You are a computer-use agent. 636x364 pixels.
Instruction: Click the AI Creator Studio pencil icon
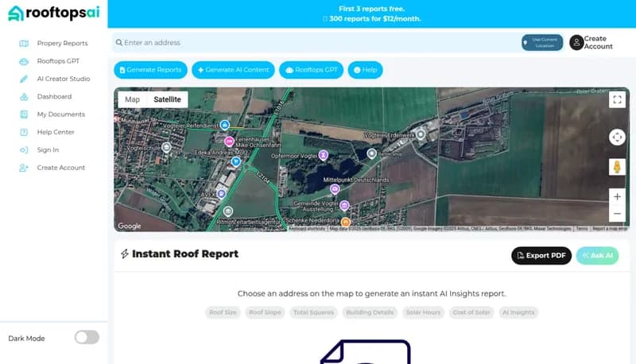coord(24,79)
